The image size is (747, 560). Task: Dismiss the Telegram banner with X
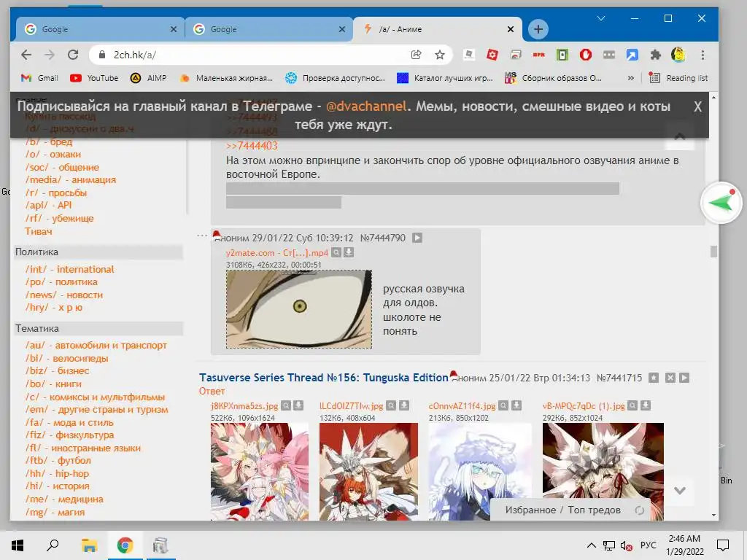(x=697, y=106)
